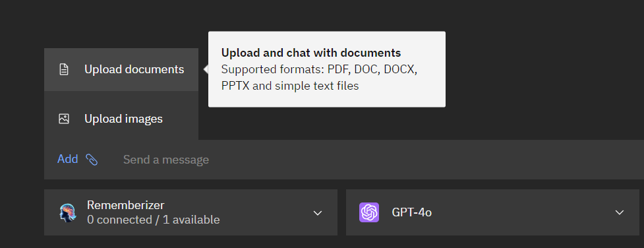Viewport: 644px width, 248px height.
Task: Select the Upload images menu entry
Action: 121,119
